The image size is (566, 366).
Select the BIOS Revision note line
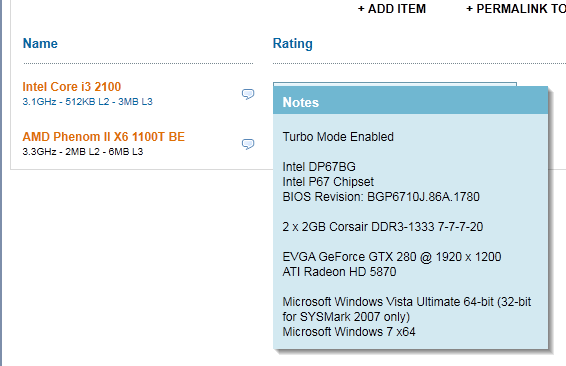(x=381, y=197)
